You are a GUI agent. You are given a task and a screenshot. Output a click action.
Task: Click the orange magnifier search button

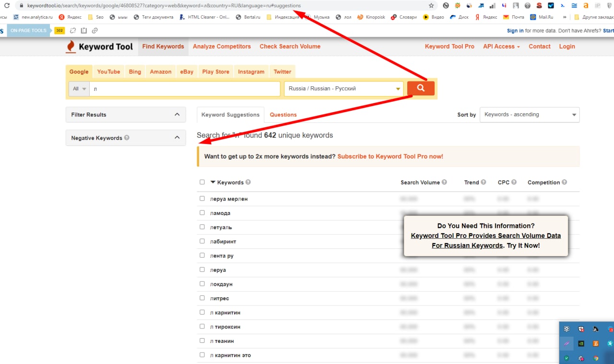coord(421,88)
